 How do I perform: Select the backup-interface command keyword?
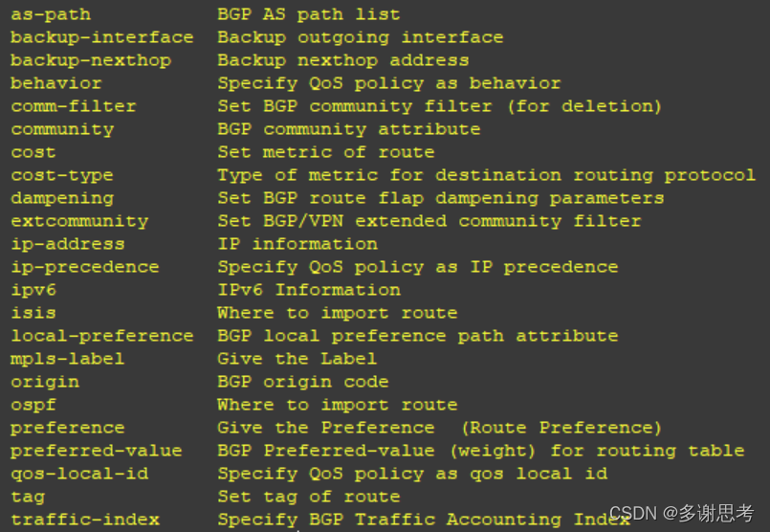click(102, 37)
